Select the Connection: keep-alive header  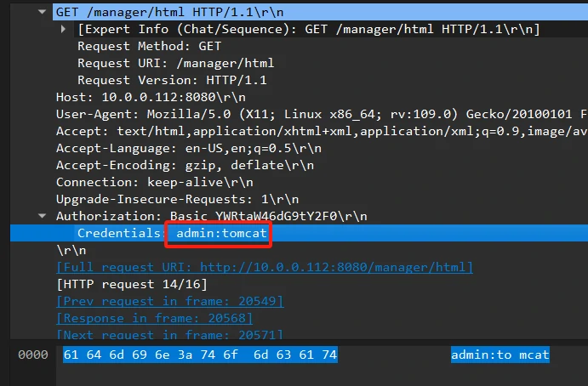(x=151, y=182)
